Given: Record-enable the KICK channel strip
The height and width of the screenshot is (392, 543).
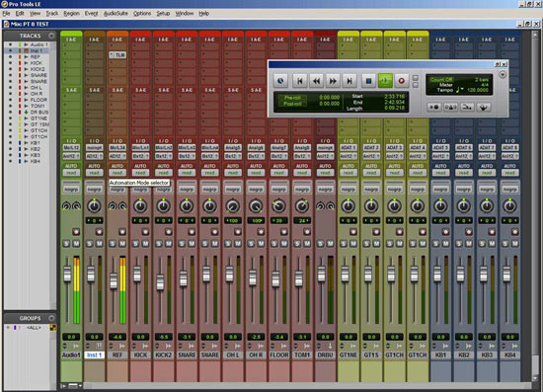Looking at the screenshot, I should click(145, 232).
